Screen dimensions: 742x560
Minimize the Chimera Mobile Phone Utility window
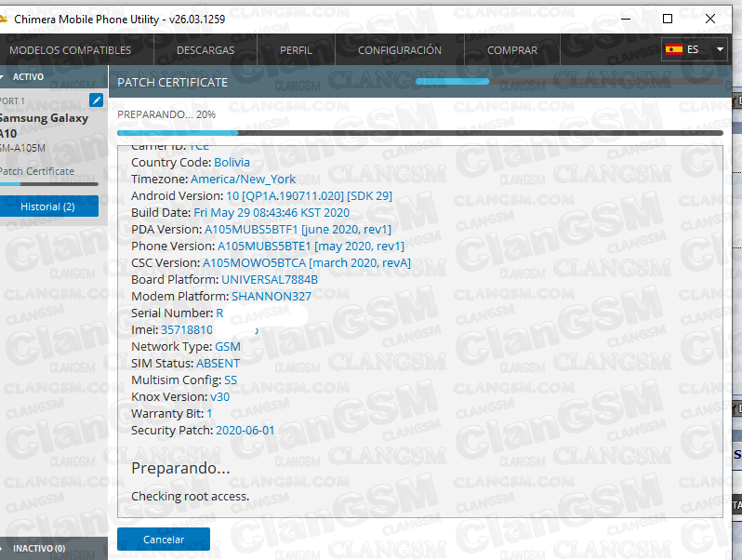point(626,19)
